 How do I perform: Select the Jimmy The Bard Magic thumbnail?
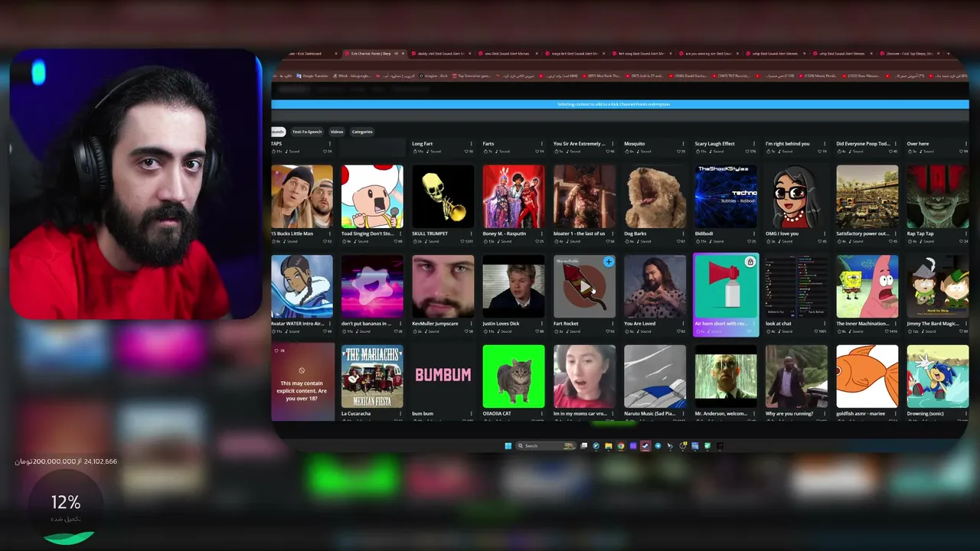point(938,286)
